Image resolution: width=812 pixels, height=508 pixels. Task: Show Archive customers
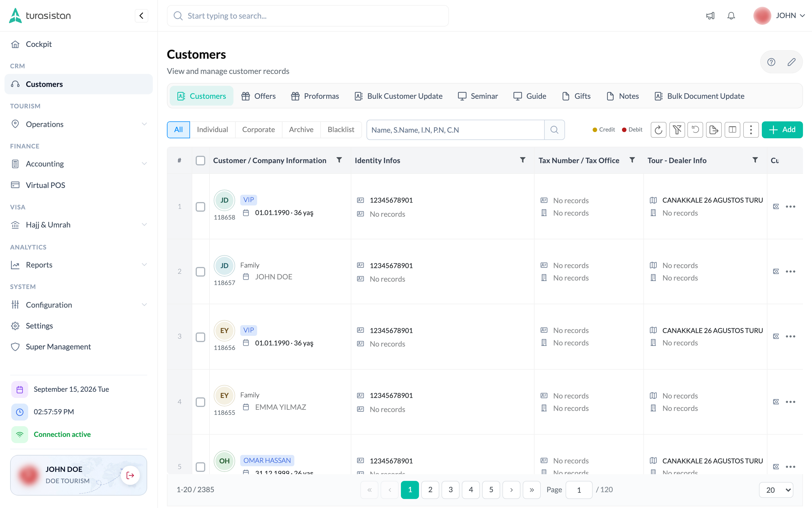click(x=301, y=130)
